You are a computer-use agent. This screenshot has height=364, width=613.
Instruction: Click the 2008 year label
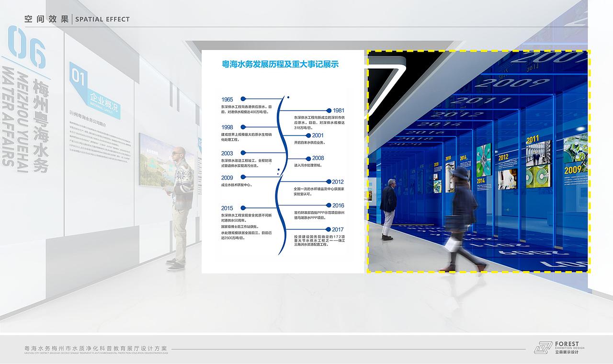point(318,158)
